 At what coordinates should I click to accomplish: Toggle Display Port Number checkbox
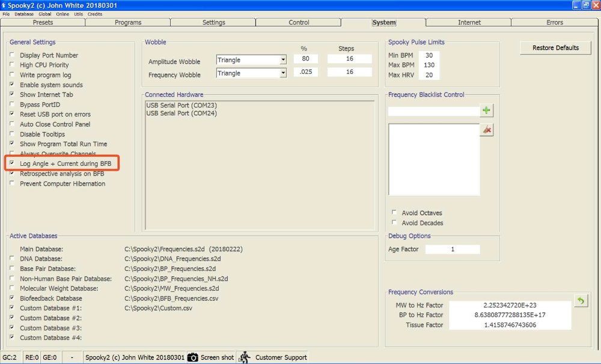(12, 55)
